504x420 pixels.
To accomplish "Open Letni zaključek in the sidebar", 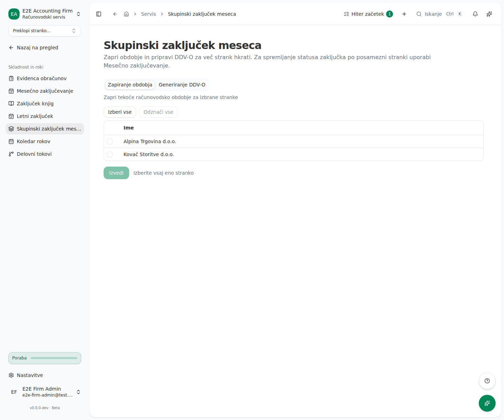I will (x=45, y=116).
